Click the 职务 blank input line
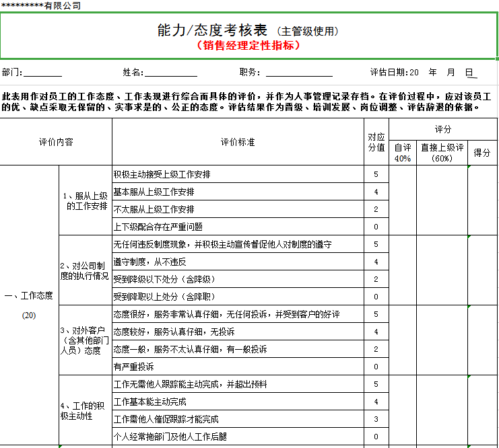The height and width of the screenshot is (448, 499). point(299,73)
